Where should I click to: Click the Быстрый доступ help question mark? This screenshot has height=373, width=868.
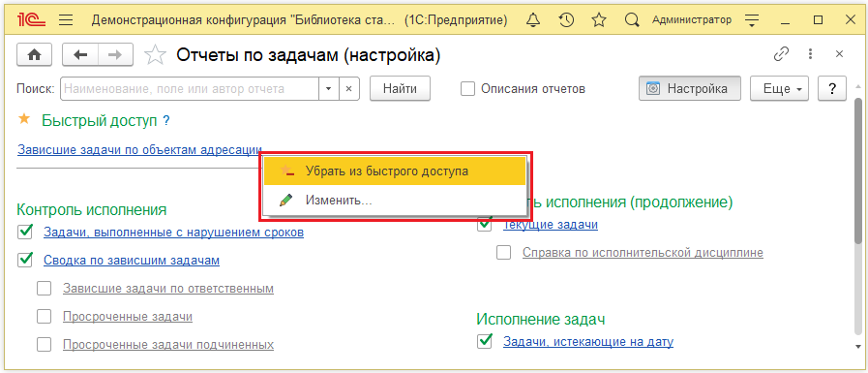(x=165, y=121)
